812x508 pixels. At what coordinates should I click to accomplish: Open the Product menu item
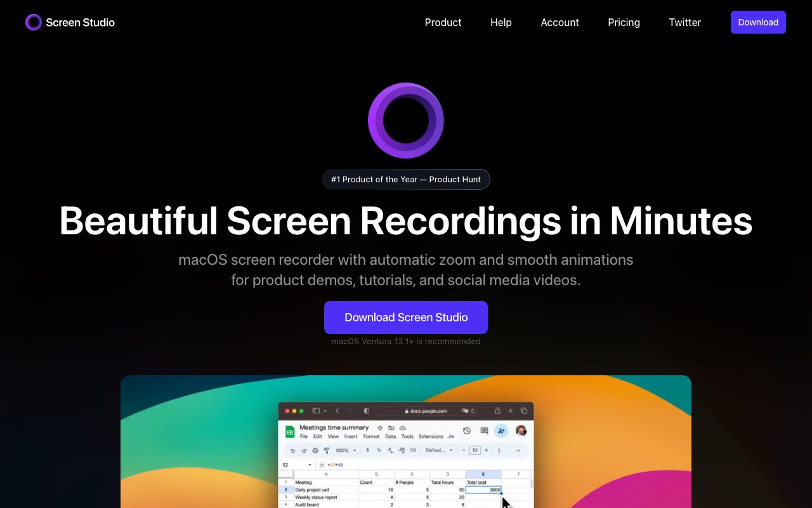coord(443,22)
